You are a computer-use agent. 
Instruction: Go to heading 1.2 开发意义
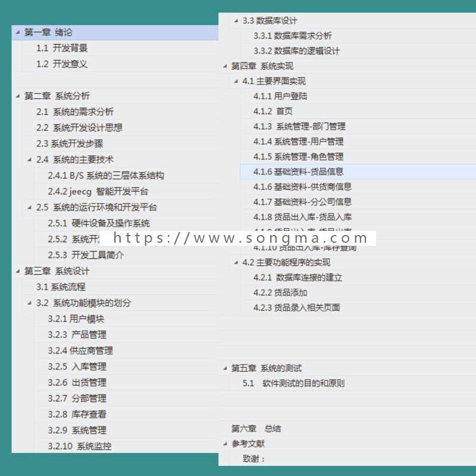pyautogui.click(x=62, y=64)
